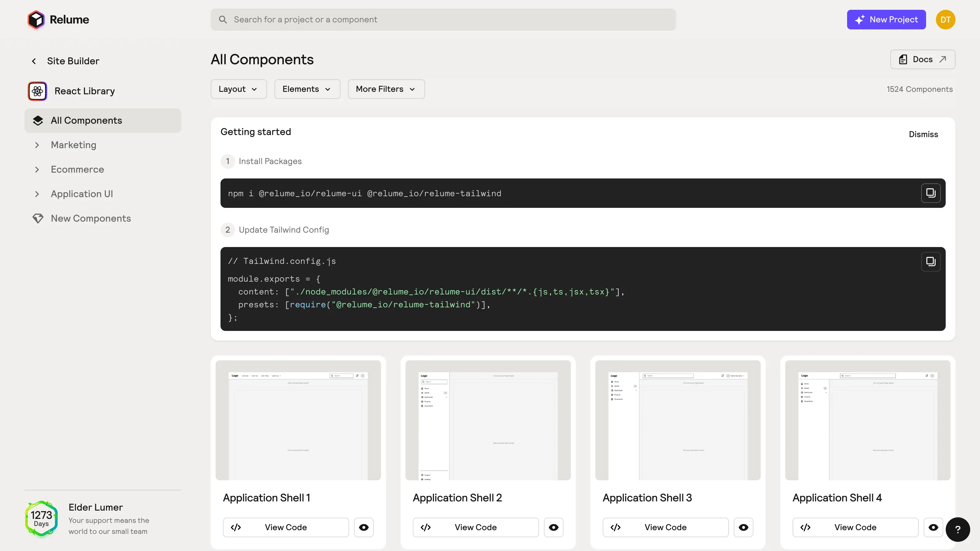This screenshot has width=980, height=551.
Task: Click the 1524 Components count
Action: 919,89
